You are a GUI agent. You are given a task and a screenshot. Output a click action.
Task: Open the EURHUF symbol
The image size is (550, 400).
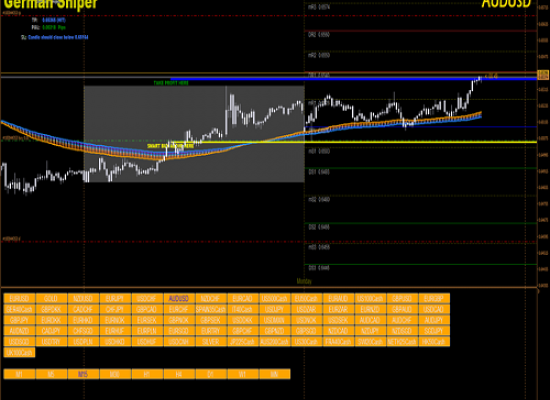tap(115, 331)
